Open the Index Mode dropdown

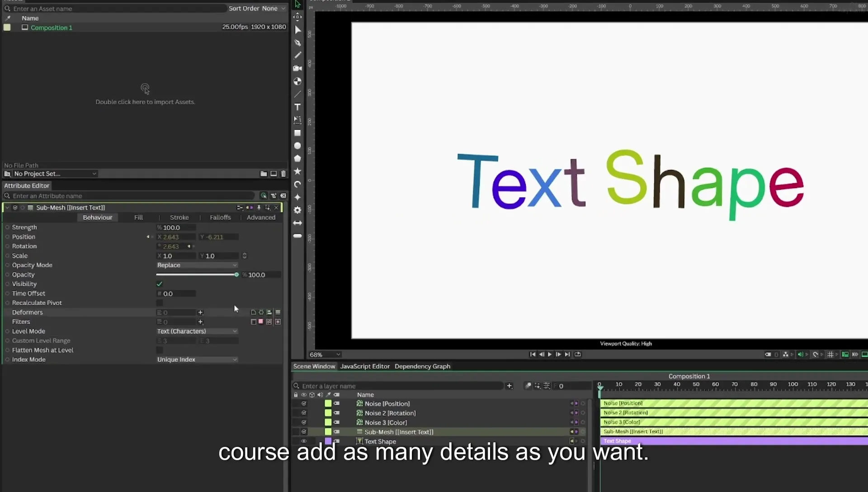point(197,360)
